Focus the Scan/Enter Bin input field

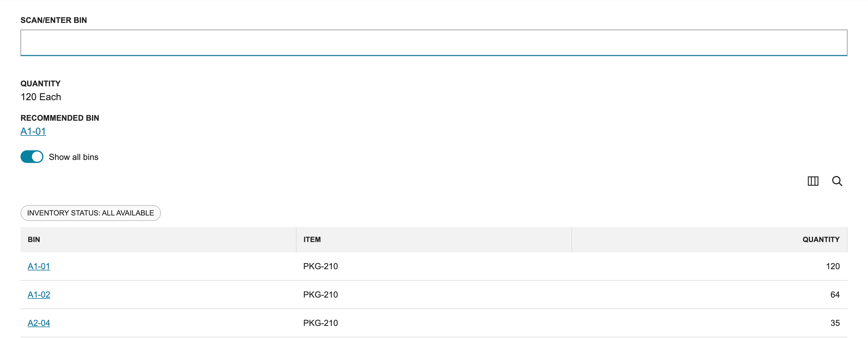click(x=434, y=43)
